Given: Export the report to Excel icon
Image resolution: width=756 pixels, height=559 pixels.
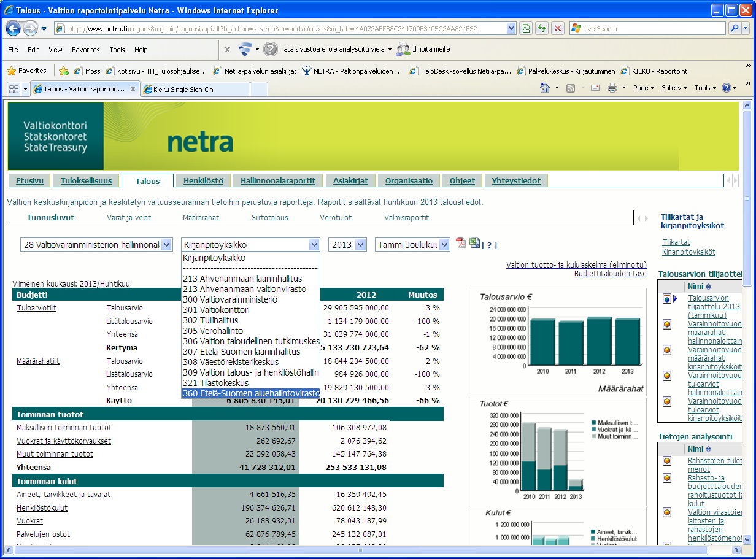Looking at the screenshot, I should click(474, 244).
